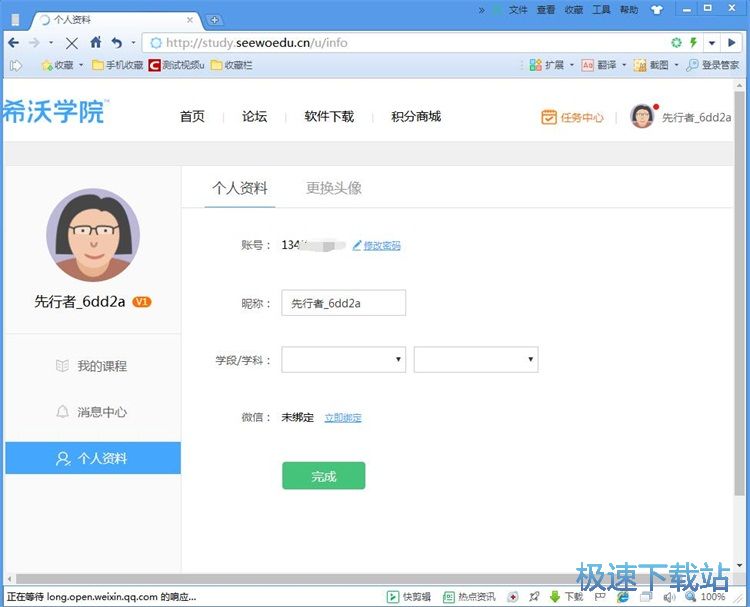Image resolution: width=750 pixels, height=607 pixels.
Task: Click the 立即绑定 WeChat link
Action: (343, 418)
